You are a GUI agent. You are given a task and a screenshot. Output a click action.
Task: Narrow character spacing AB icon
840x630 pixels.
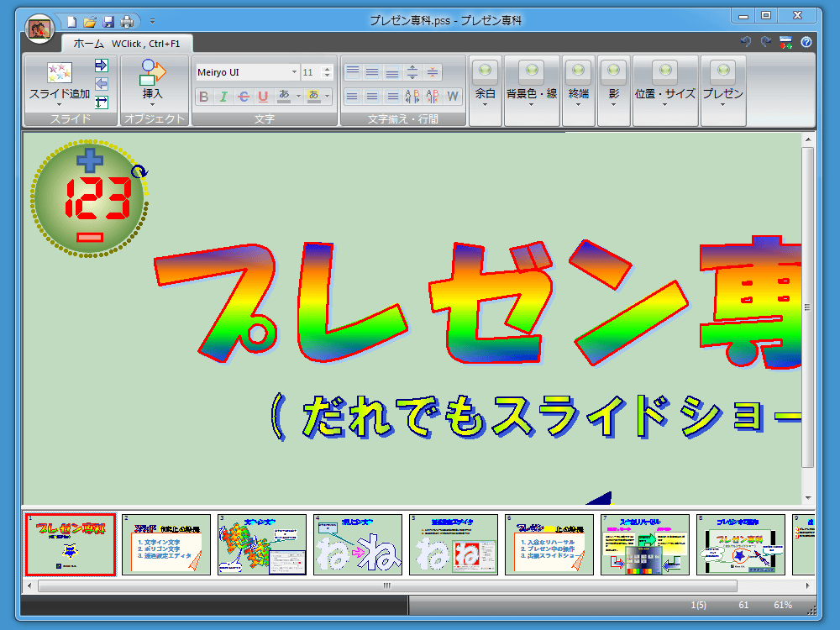pyautogui.click(x=433, y=97)
